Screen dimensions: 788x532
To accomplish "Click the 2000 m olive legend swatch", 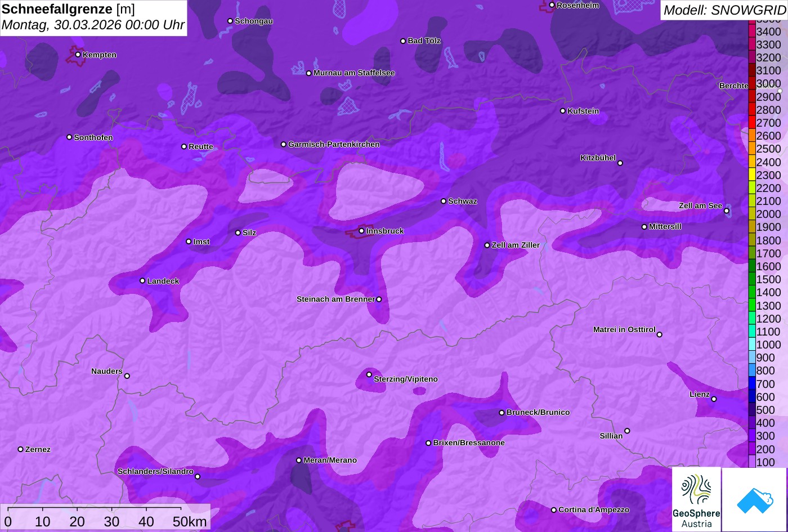I will pyautogui.click(x=752, y=214).
